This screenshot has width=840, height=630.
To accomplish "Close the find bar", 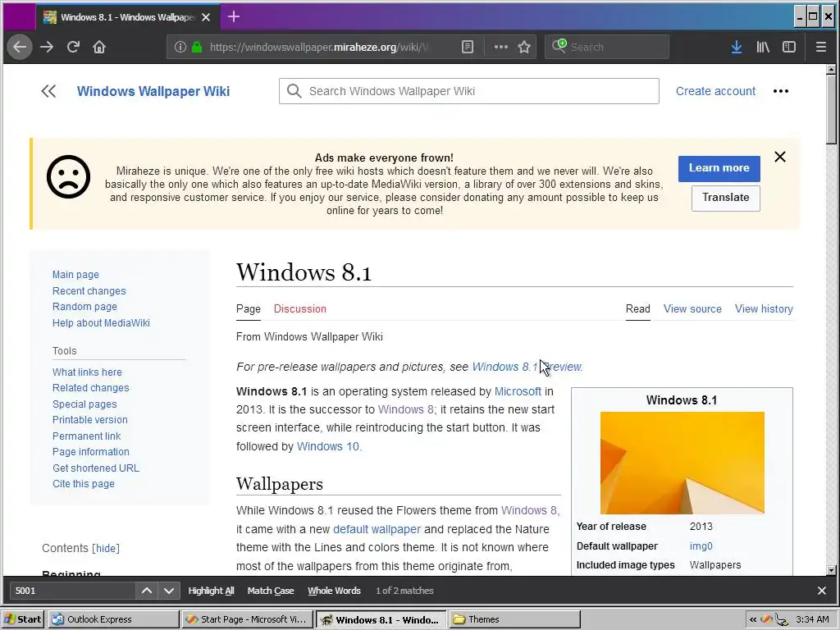I will [822, 591].
